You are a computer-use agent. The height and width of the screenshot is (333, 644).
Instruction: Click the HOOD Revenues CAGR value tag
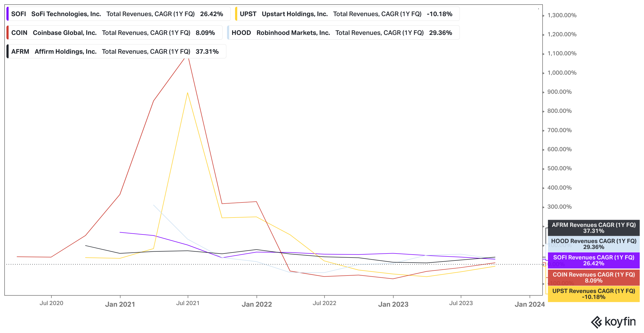[x=594, y=244]
